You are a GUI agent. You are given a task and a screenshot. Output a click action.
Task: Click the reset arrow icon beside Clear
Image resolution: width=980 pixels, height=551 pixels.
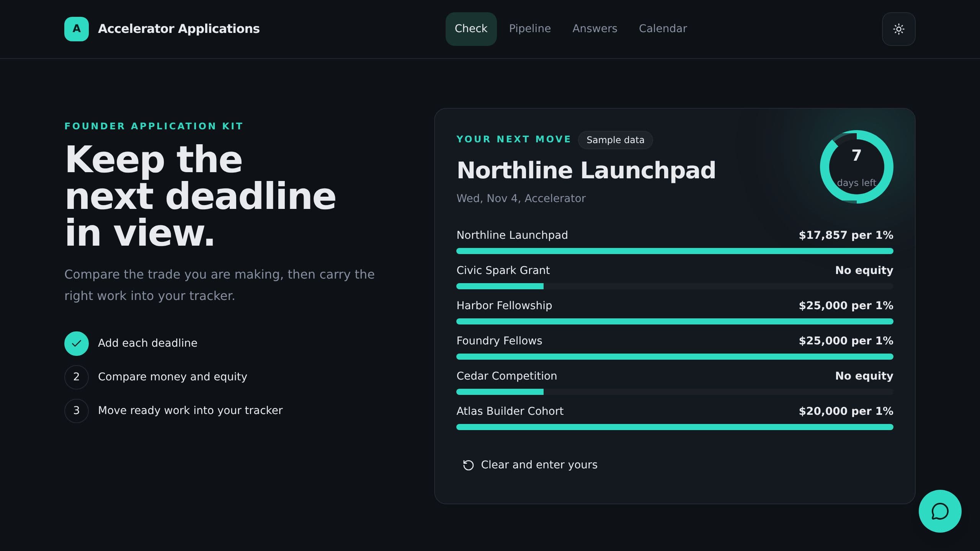(x=468, y=465)
